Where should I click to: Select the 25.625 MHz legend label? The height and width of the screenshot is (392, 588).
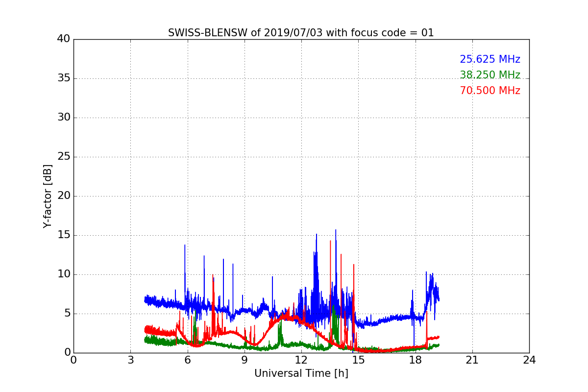(490, 59)
